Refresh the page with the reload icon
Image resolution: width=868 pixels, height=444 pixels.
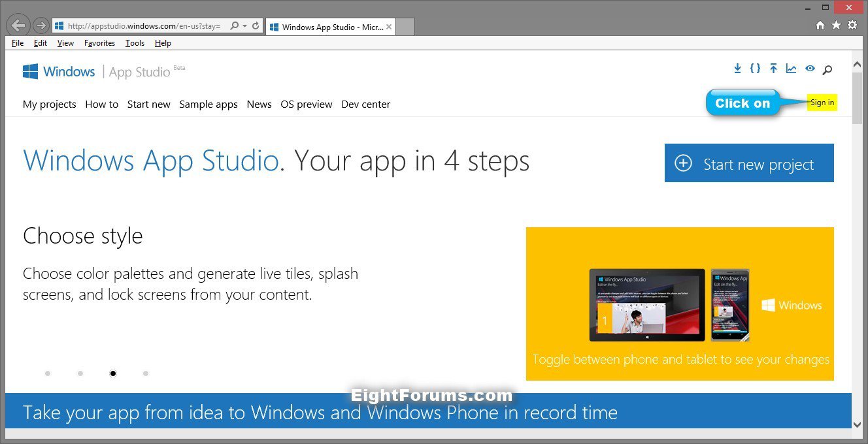click(x=256, y=26)
